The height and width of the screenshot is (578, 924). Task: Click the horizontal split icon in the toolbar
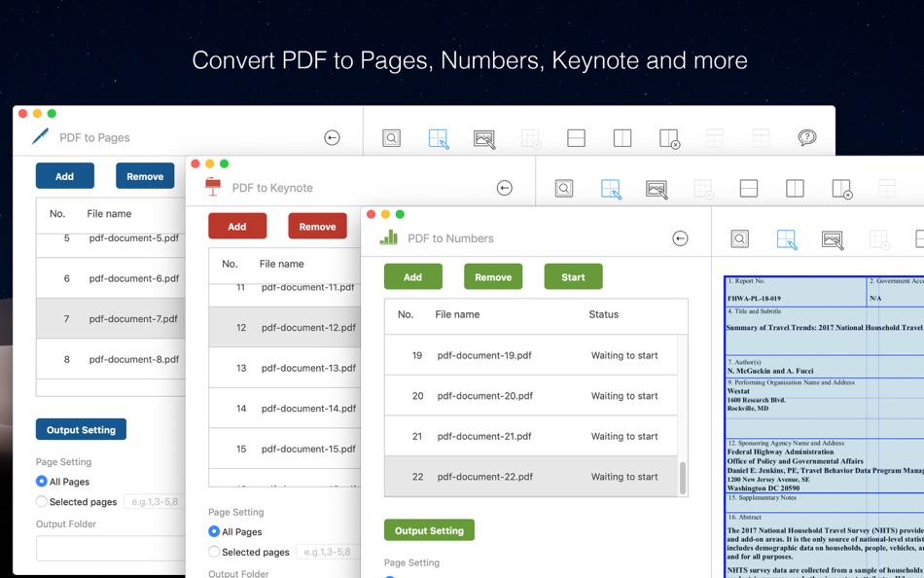(577, 138)
